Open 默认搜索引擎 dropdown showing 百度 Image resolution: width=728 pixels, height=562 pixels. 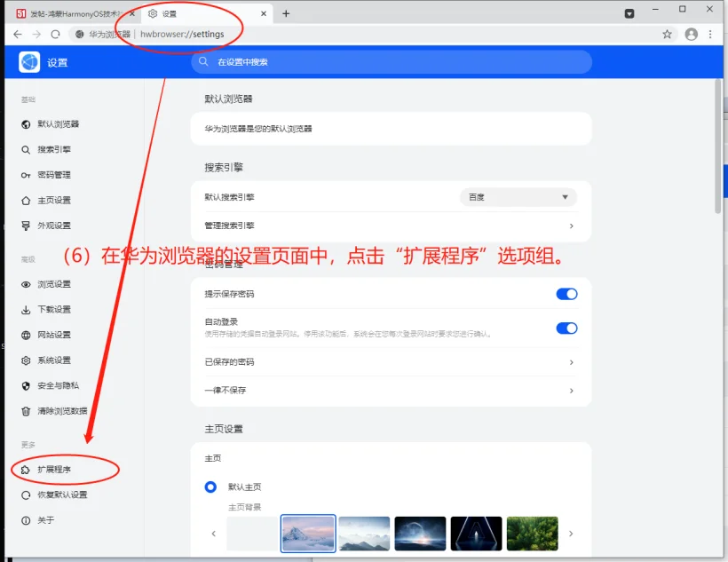[x=518, y=197]
